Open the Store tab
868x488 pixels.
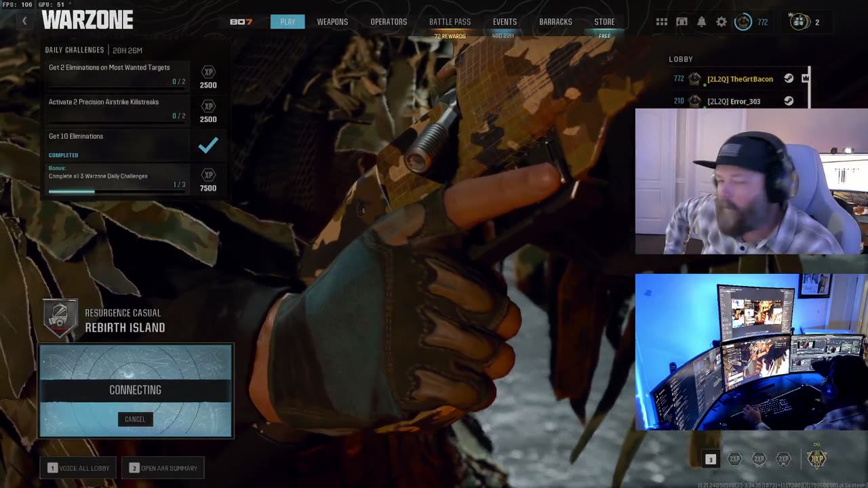[x=604, y=22]
